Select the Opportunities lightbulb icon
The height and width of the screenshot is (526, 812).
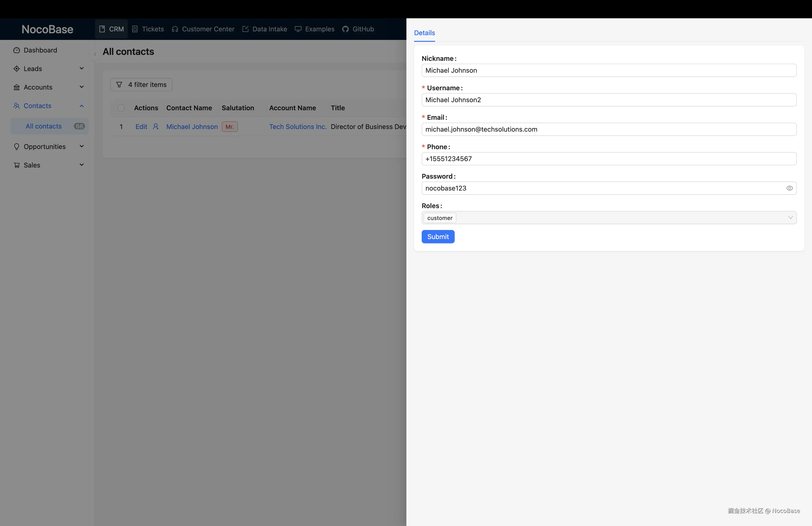click(17, 146)
